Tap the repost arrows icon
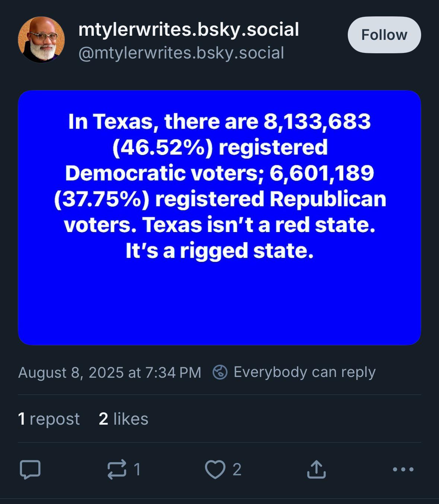This screenshot has height=504, width=439. (x=117, y=469)
